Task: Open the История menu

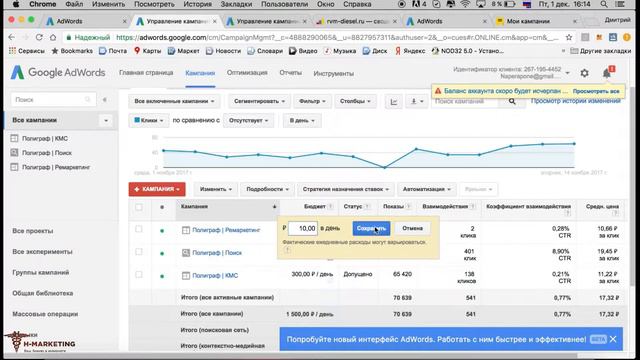Action: 198,4
